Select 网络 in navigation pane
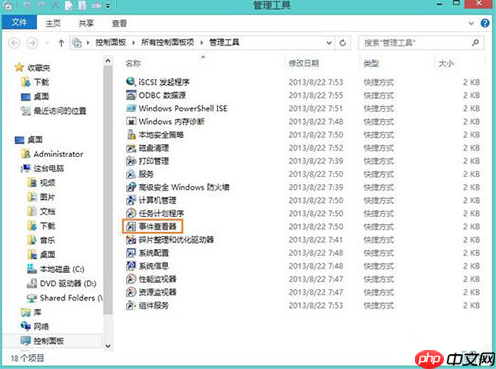 [x=41, y=326]
